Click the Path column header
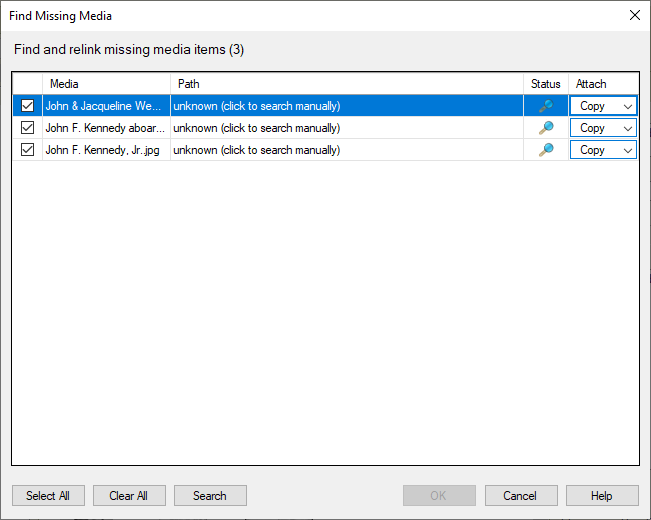 (x=347, y=84)
